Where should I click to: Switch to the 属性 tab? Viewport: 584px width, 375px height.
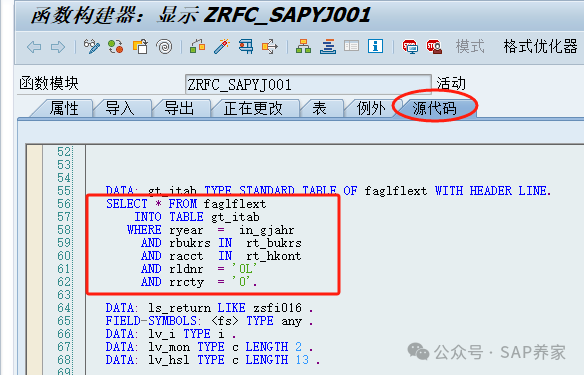64,109
